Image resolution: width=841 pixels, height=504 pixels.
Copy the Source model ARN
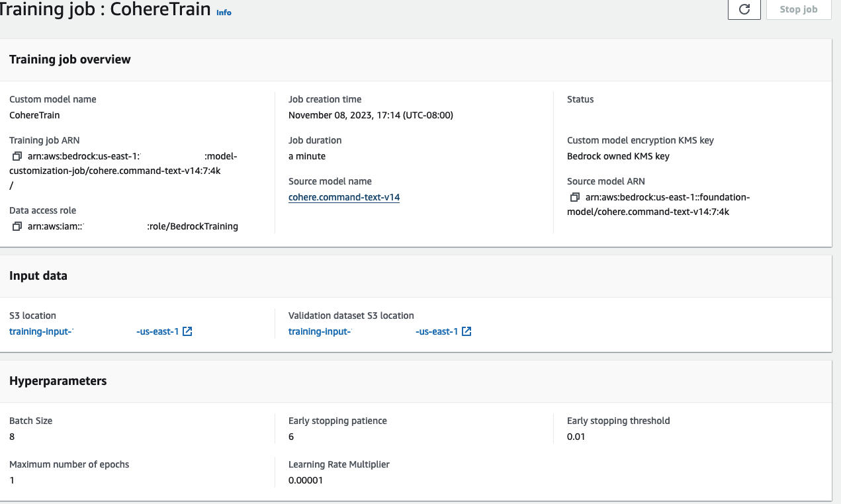tap(575, 198)
